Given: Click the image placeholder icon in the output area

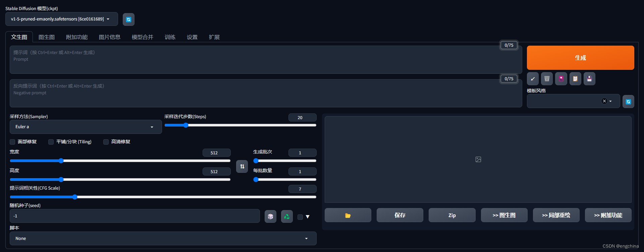Looking at the screenshot, I should (x=478, y=159).
